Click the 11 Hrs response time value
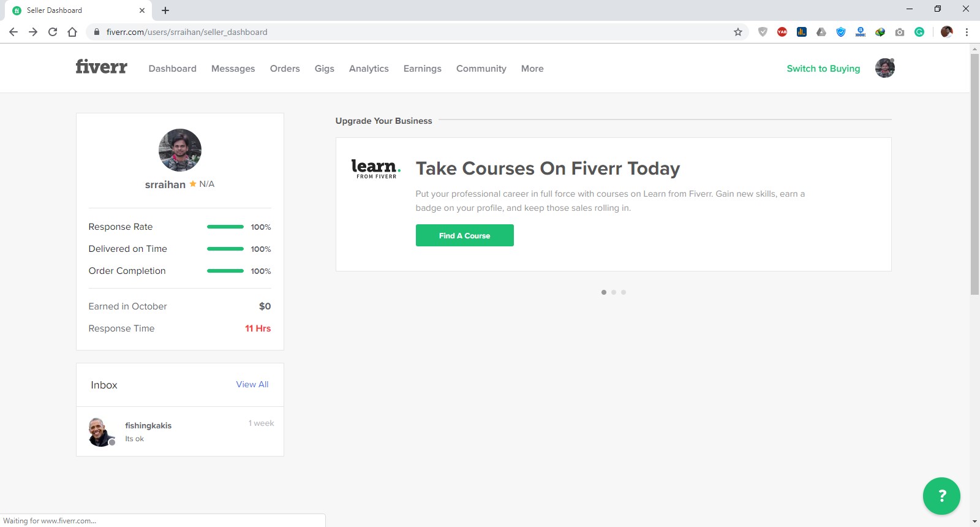The width and height of the screenshot is (980, 527). click(258, 328)
